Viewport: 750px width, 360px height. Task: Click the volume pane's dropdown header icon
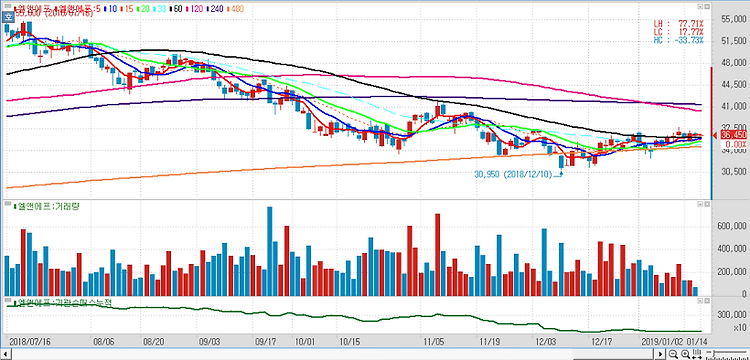tap(700, 204)
